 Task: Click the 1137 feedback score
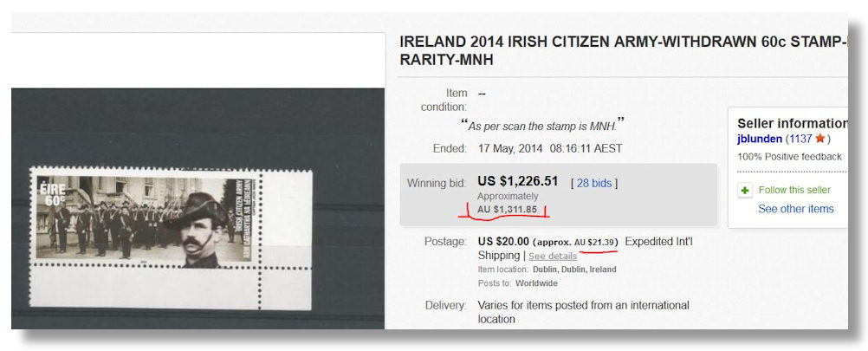(x=801, y=139)
